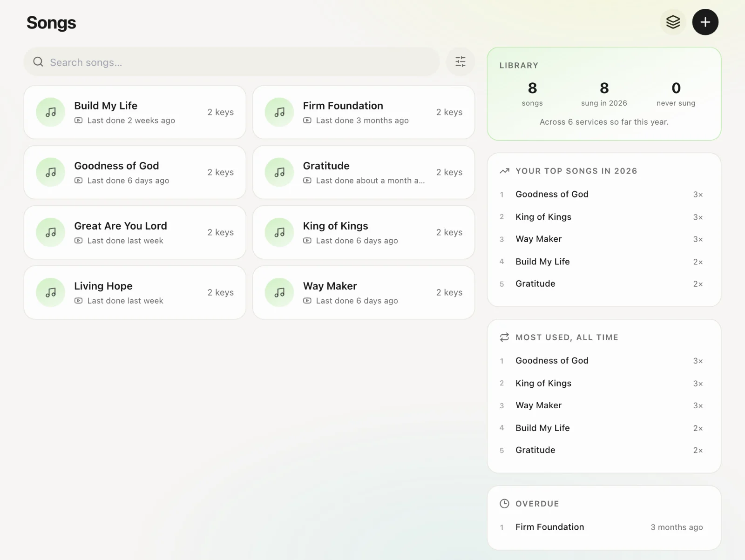Open Firm Foundation in the Overdue list

(x=549, y=527)
